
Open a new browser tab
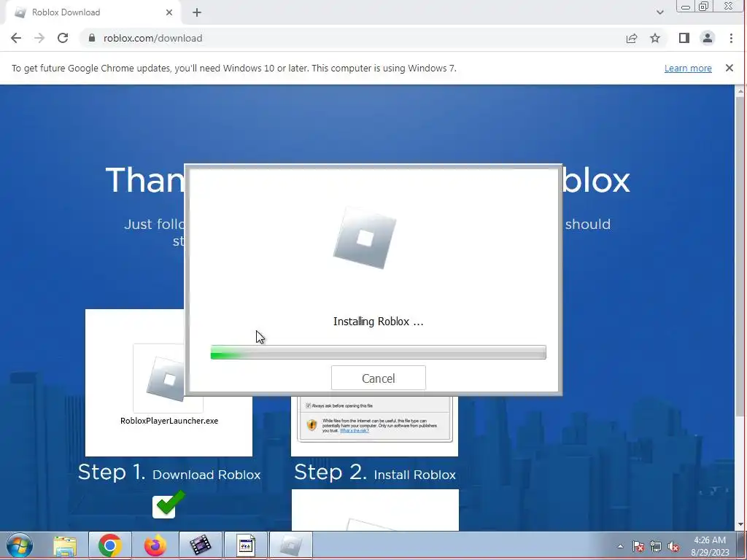(x=197, y=12)
